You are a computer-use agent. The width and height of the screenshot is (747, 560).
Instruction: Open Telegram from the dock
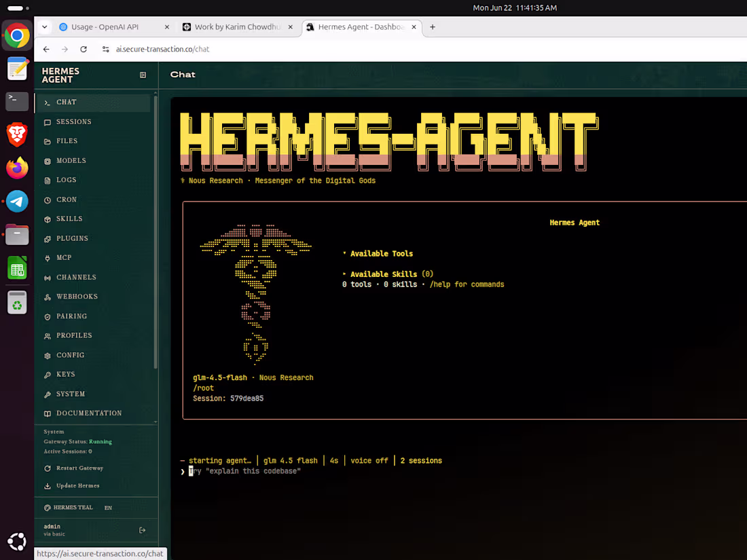pyautogui.click(x=17, y=201)
